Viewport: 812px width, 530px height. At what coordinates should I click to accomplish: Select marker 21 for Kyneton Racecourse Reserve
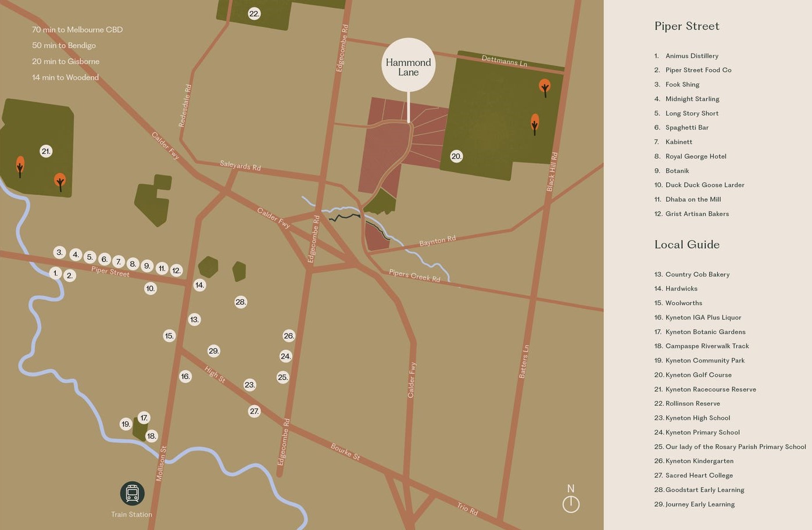pyautogui.click(x=46, y=151)
